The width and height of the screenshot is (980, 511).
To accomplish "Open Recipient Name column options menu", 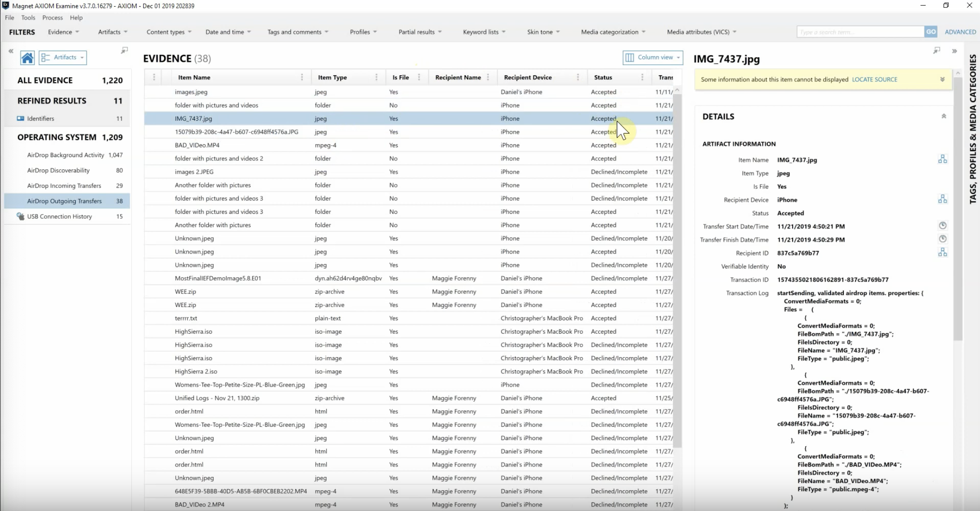I will (x=488, y=77).
